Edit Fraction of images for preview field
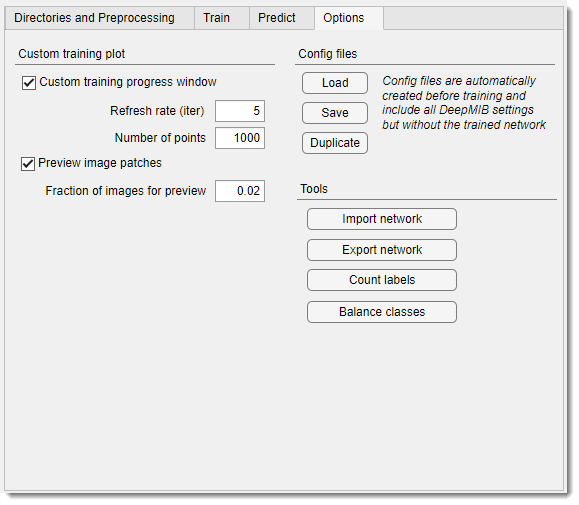This screenshot has height=505, width=579. (x=240, y=191)
